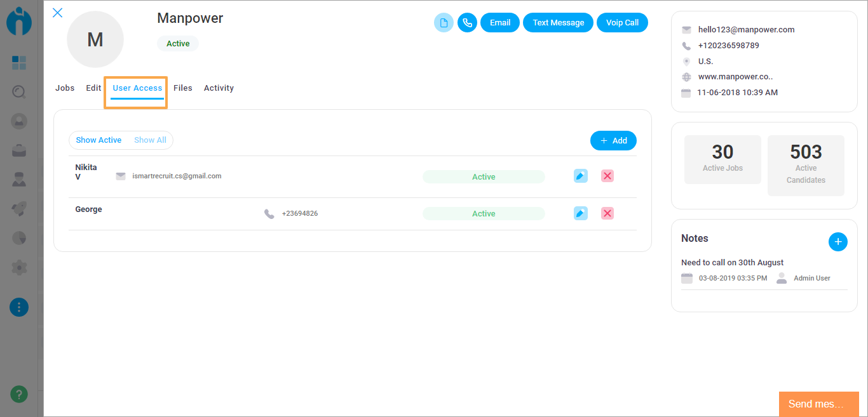868x417 pixels.
Task: Click the iSmartRecruit logo in sidebar
Action: [x=19, y=21]
